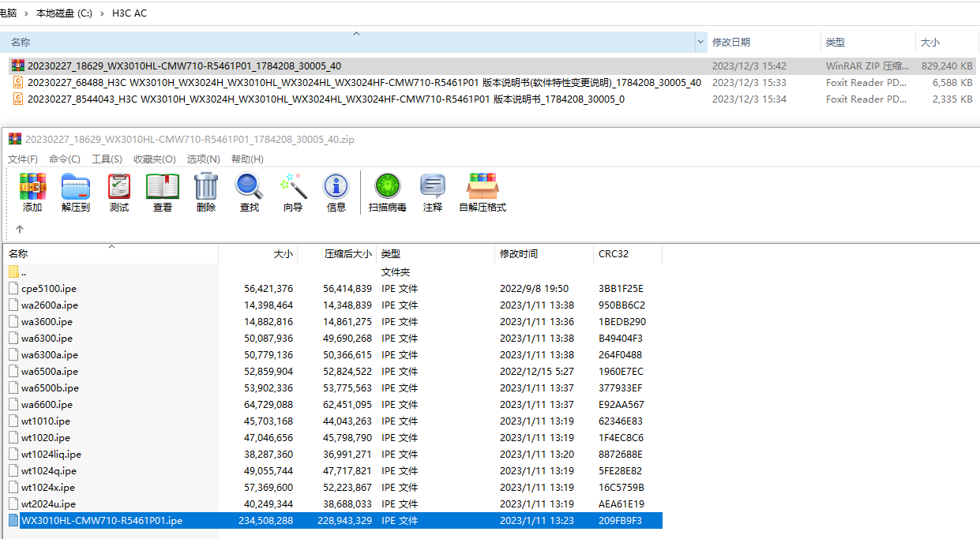
Task: Open the 选项(N) menu
Action: click(x=203, y=159)
